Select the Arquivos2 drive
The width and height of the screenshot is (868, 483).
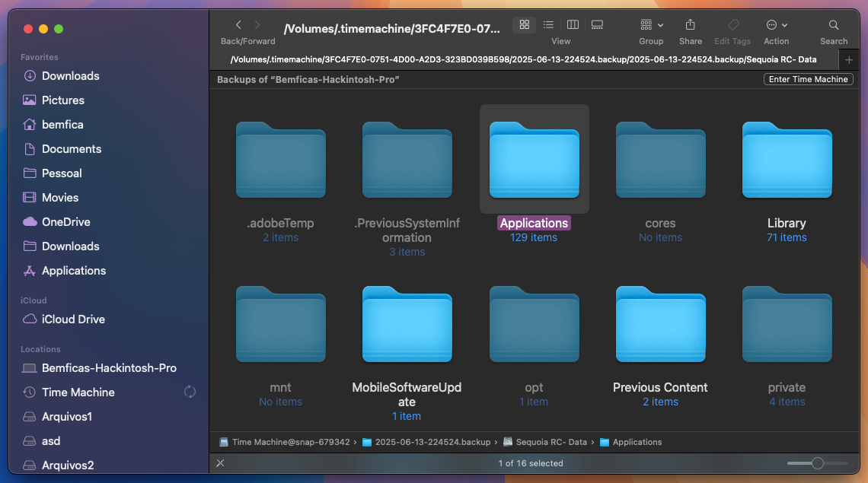coord(58,466)
